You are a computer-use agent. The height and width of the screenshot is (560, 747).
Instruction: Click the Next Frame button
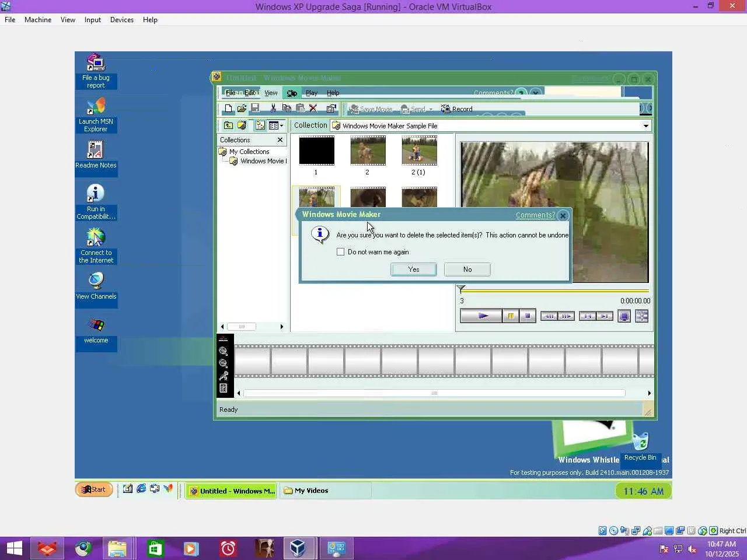tap(566, 316)
